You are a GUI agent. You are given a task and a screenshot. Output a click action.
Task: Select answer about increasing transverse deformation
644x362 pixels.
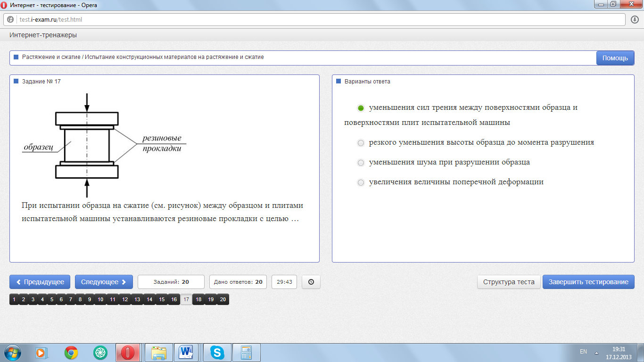coord(361,182)
